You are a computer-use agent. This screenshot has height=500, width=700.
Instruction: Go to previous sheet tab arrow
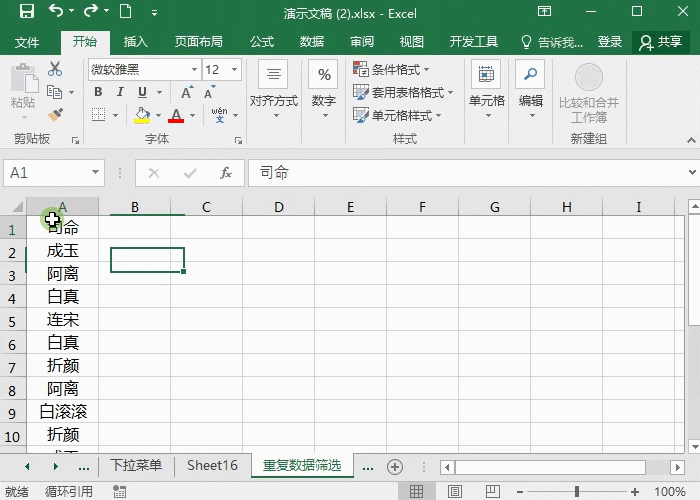click(x=27, y=467)
